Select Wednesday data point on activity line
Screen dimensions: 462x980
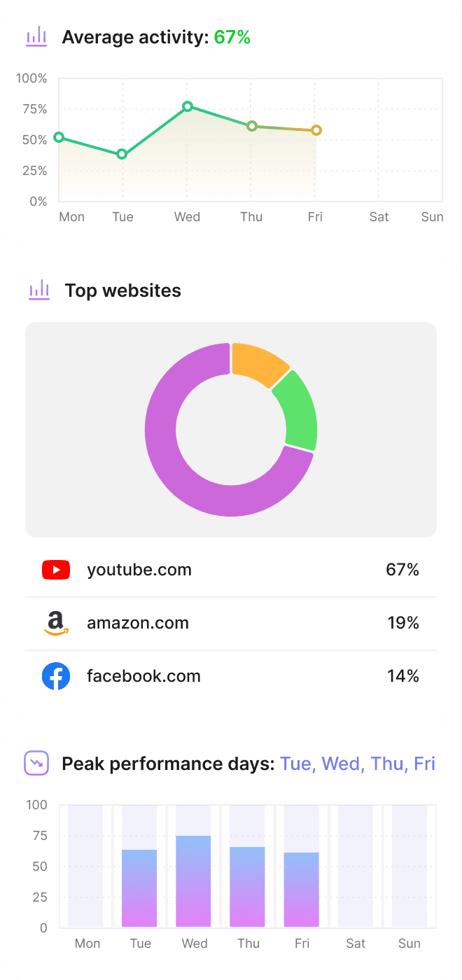(188, 106)
